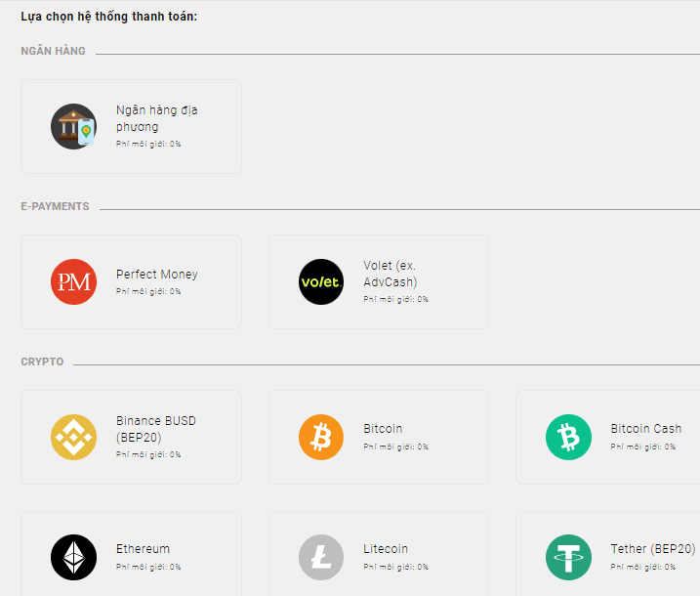
Task: Select the red Perfect Money PM logo
Action: tap(73, 282)
